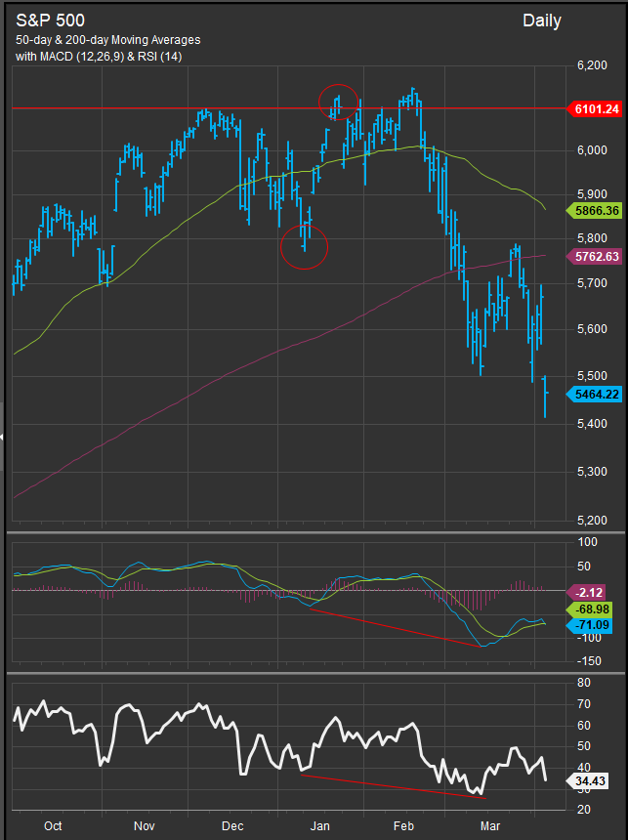Click the 5,900 price axis label
This screenshot has width=628, height=840.
coord(592,194)
